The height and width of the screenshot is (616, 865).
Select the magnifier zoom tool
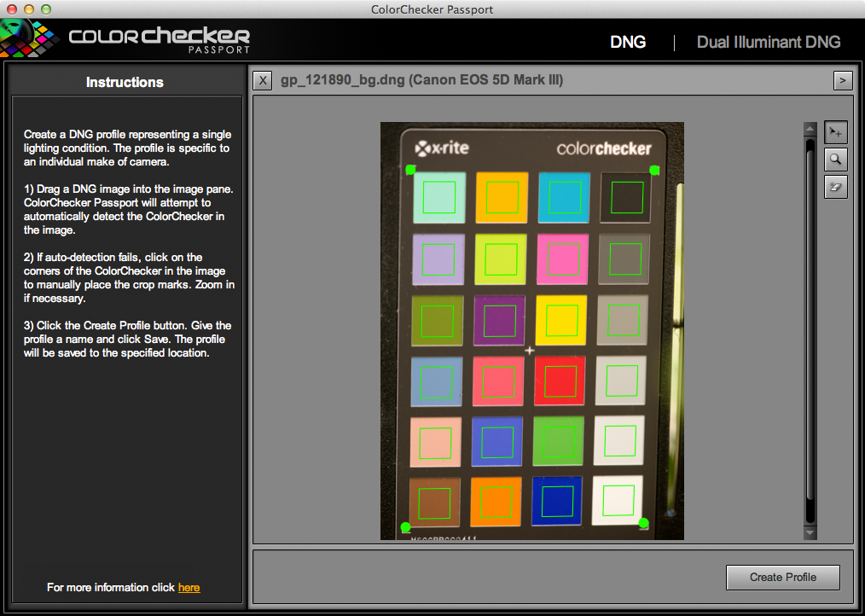click(836, 160)
